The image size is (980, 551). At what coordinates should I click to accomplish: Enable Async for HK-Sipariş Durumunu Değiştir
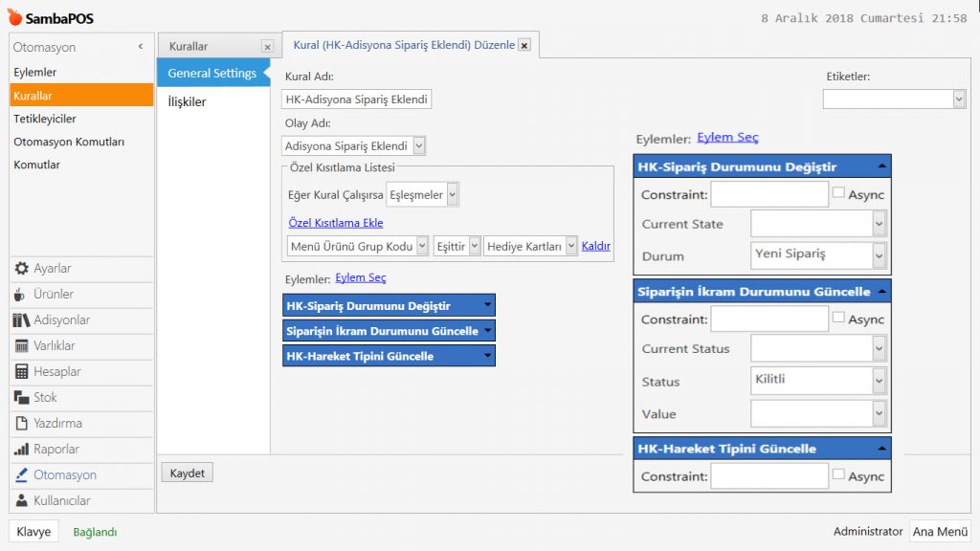click(x=838, y=193)
